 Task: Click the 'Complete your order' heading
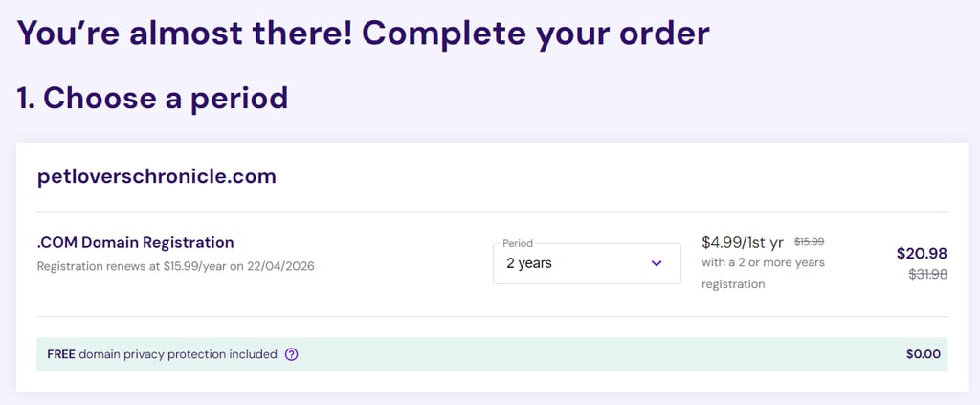tap(536, 34)
